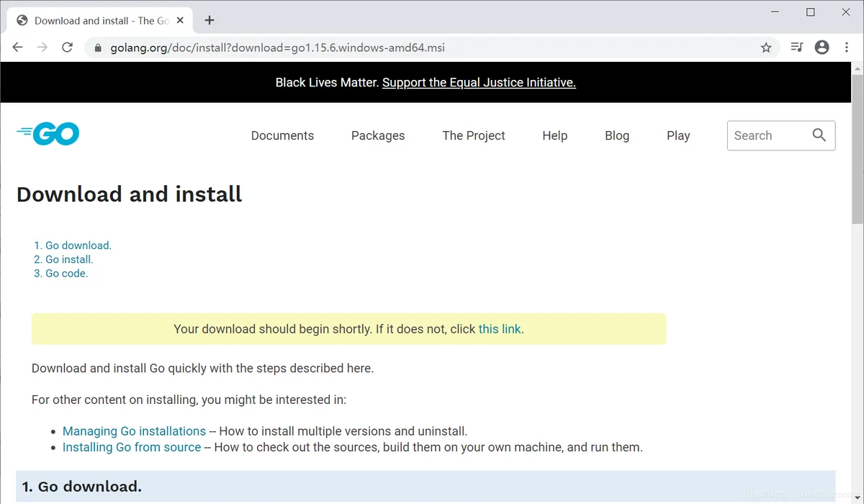The image size is (864, 504).
Task: Open the Chrome profile avatar icon
Action: (x=822, y=48)
